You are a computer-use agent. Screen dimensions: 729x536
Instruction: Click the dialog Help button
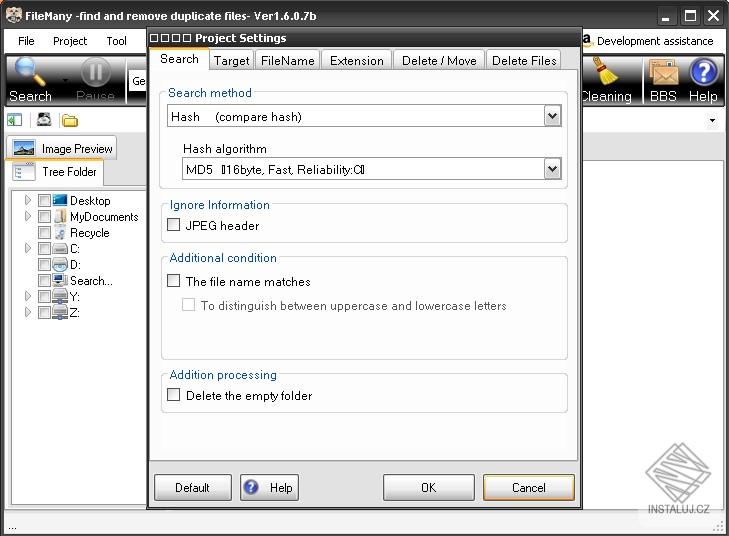pyautogui.click(x=269, y=487)
